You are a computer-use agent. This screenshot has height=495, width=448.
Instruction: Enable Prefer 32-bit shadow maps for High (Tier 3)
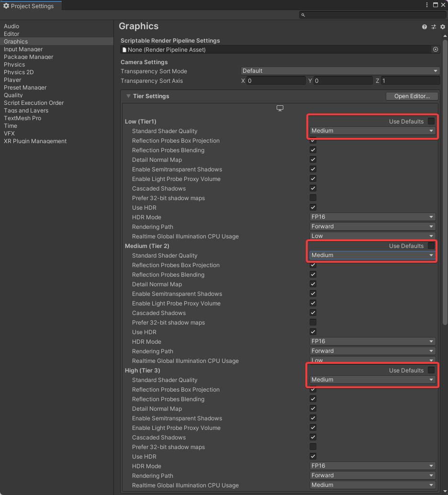pyautogui.click(x=313, y=447)
